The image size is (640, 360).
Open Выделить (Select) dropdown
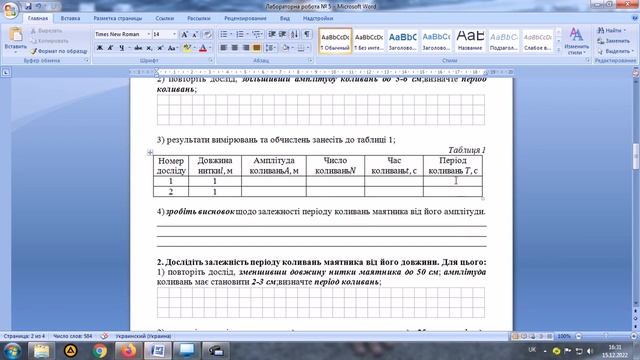[615, 51]
